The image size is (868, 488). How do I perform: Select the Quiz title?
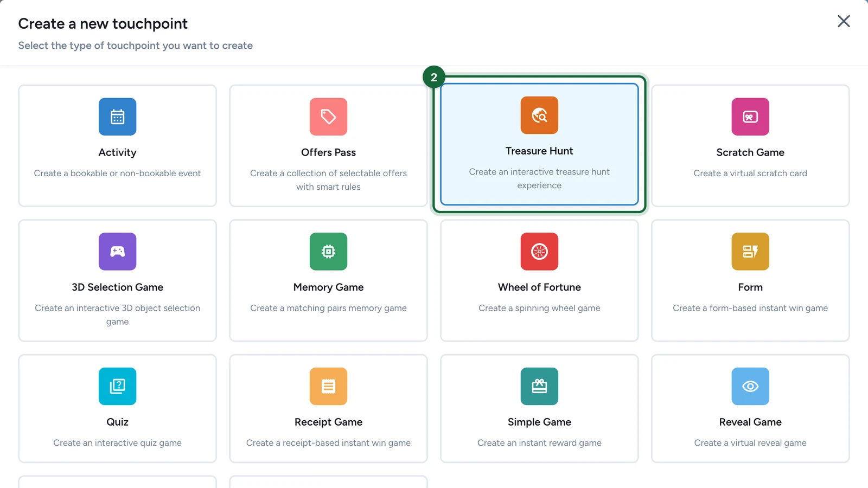[x=117, y=422]
